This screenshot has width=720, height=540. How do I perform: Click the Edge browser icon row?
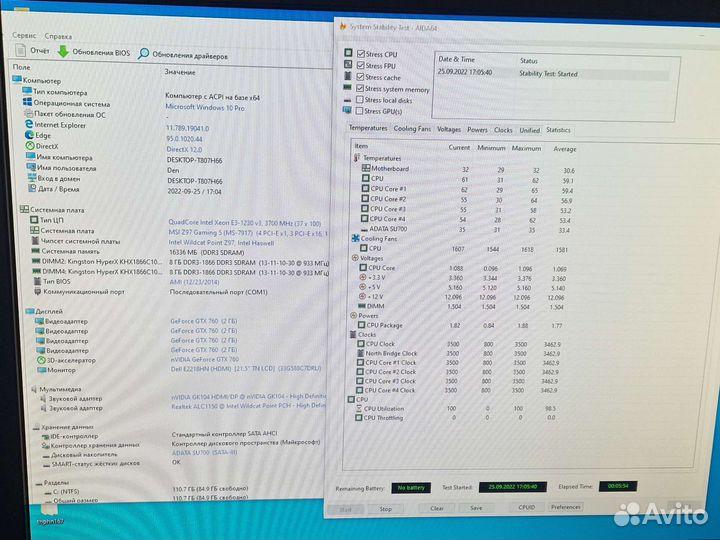(x=38, y=135)
